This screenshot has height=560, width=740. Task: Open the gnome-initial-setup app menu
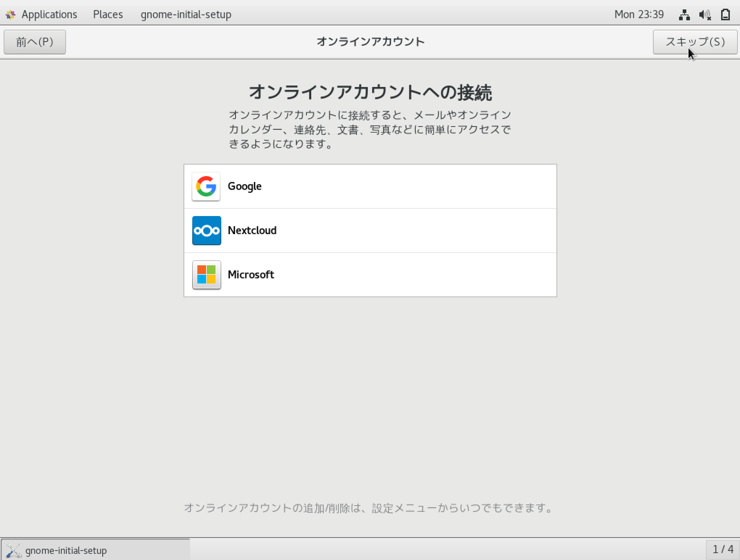(x=186, y=14)
